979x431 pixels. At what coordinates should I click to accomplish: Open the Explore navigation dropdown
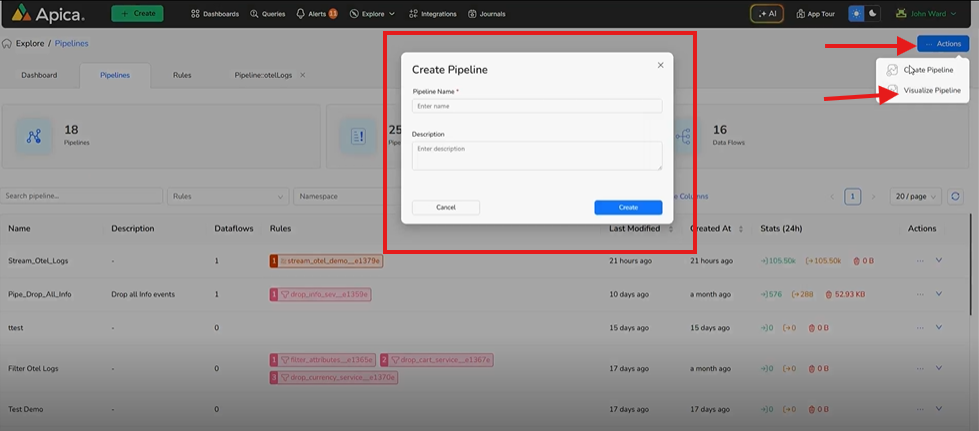point(372,14)
